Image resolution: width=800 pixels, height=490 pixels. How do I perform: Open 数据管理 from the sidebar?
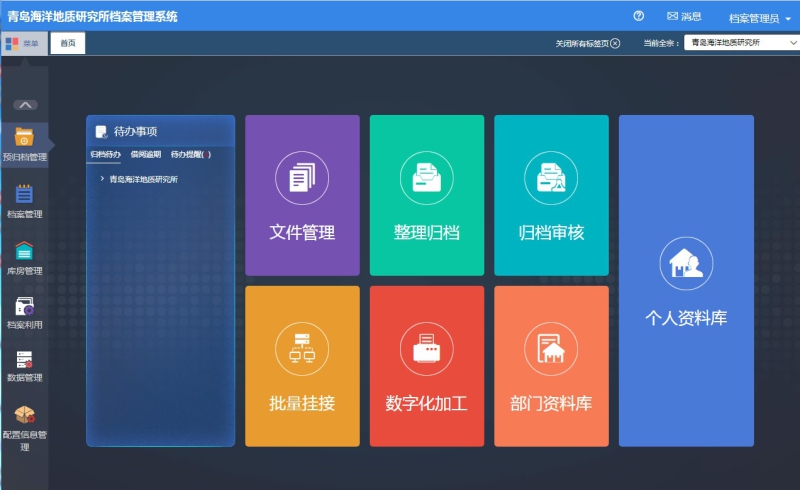click(24, 366)
